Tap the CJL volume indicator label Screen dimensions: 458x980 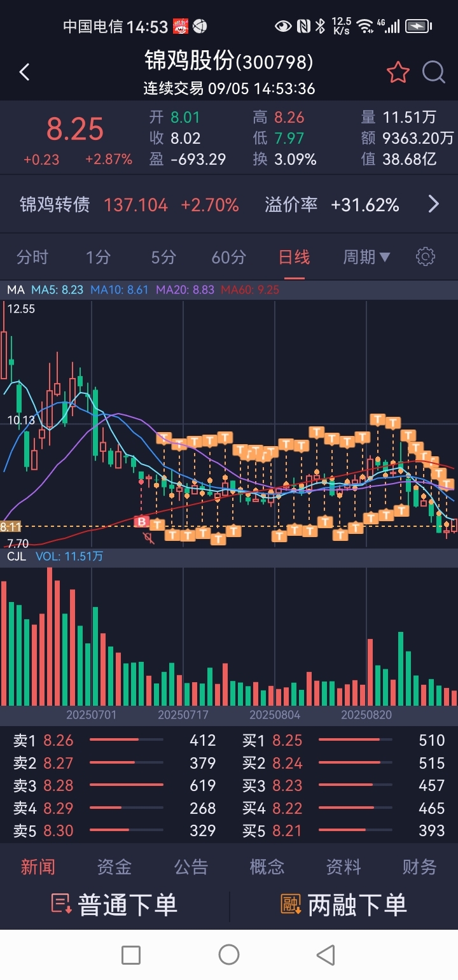17,556
